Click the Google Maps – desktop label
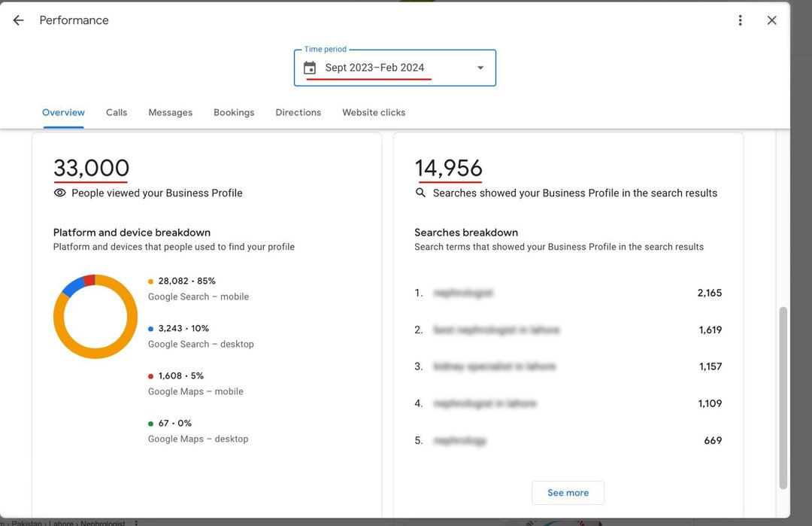This screenshot has height=526, width=812. pos(198,439)
